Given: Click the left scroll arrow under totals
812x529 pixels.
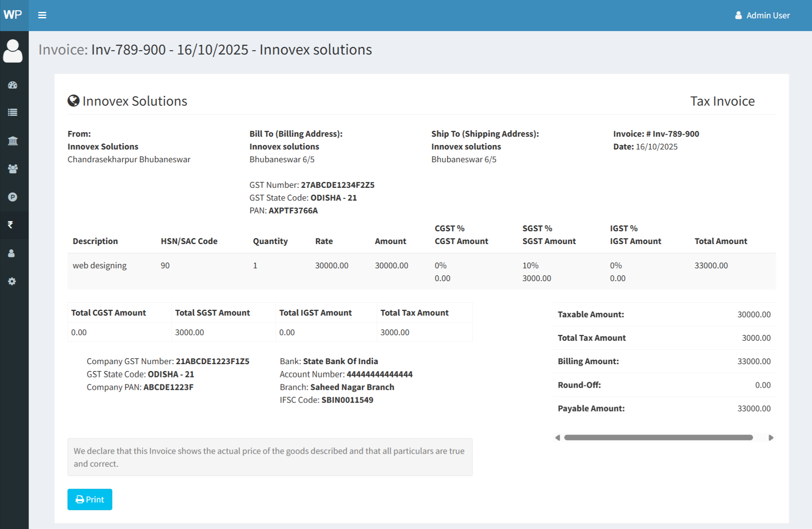Looking at the screenshot, I should tap(557, 438).
